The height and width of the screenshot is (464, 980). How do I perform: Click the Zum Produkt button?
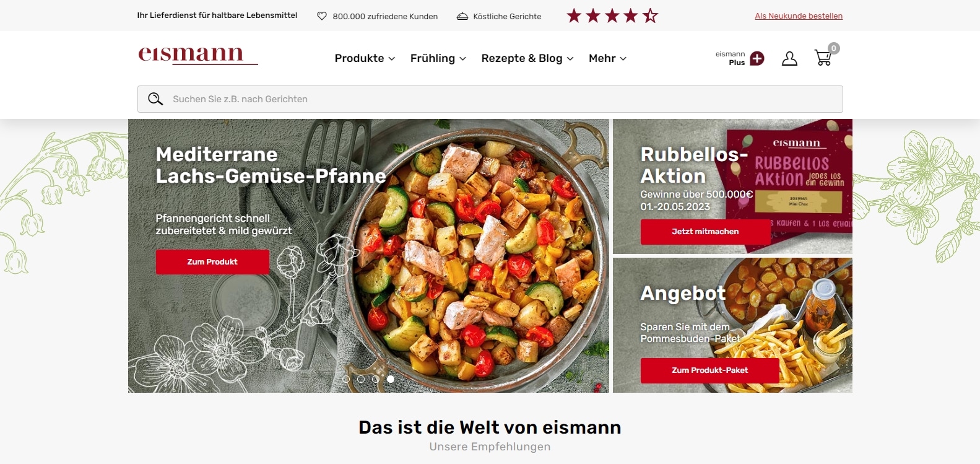point(212,262)
